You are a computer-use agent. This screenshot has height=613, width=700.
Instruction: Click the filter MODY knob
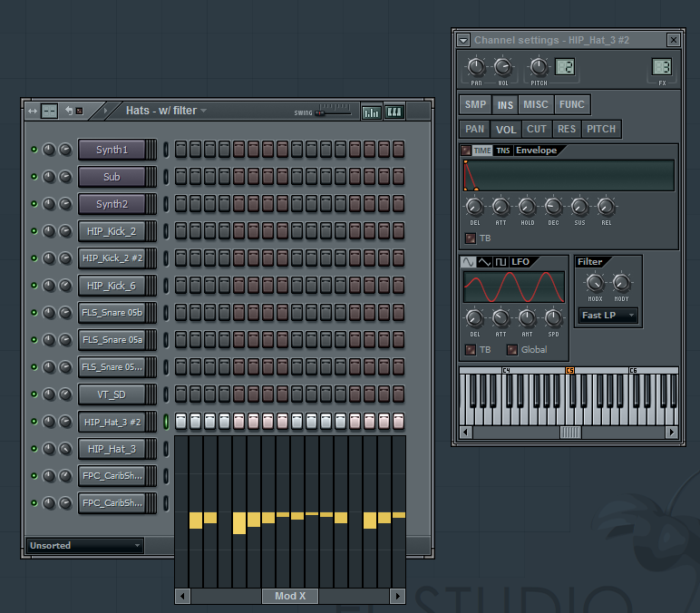point(621,283)
